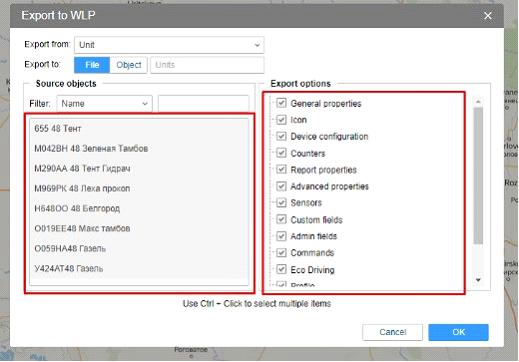Click the scroll up arrow in export options
This screenshot has height=362, width=519.
(478, 101)
